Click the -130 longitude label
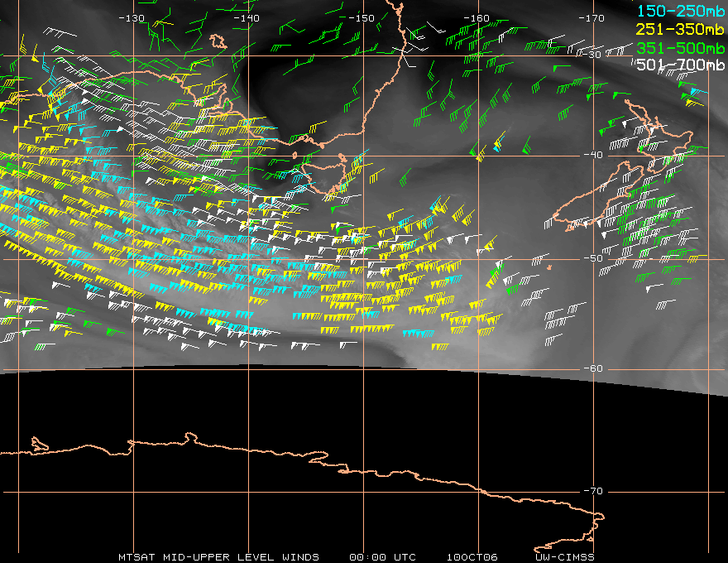Image resolution: width=728 pixels, height=563 pixels. click(132, 18)
